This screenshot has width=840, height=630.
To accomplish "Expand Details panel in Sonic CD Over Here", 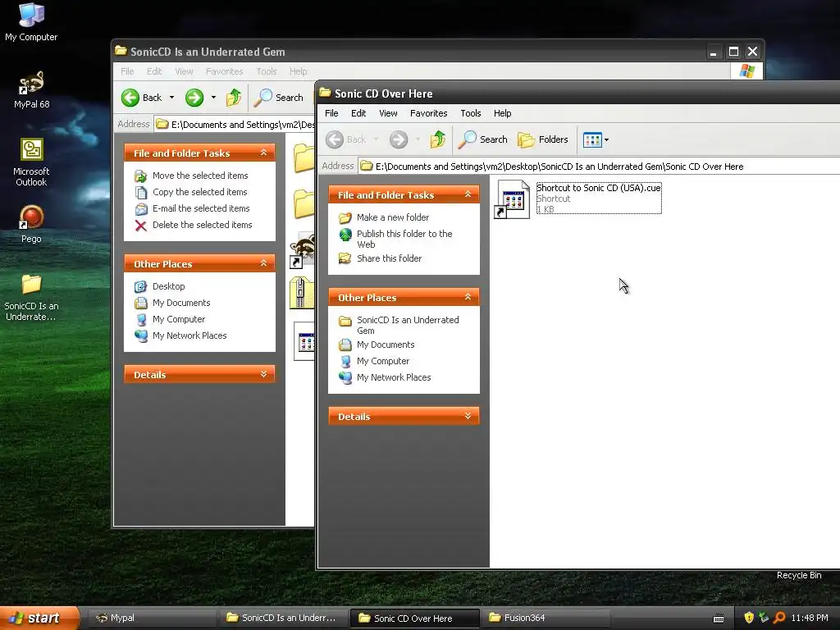I will (468, 416).
